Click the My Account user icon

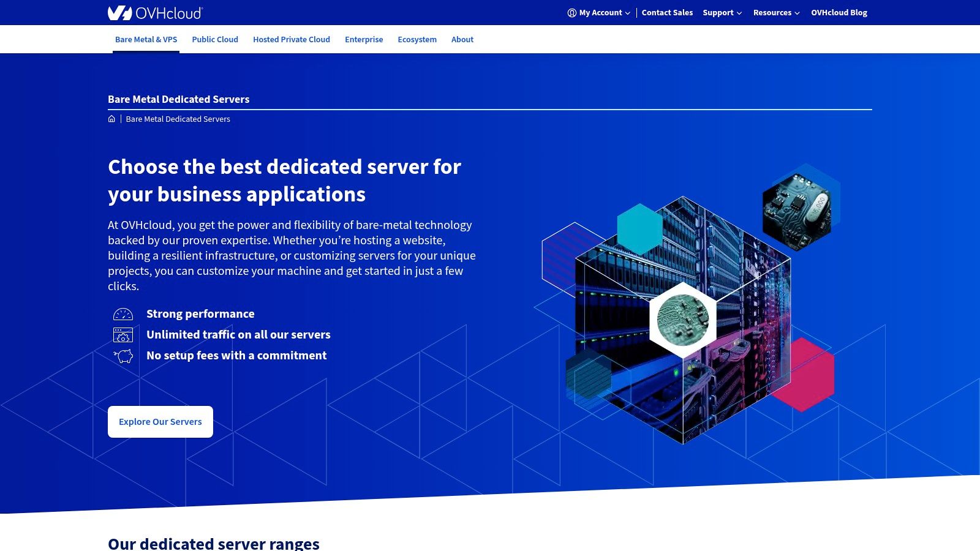point(571,13)
